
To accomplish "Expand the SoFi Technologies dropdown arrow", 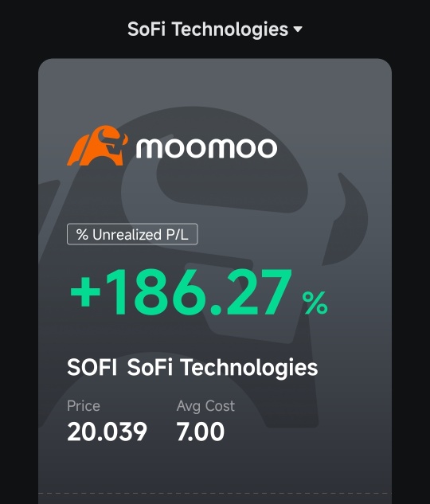I will [298, 29].
